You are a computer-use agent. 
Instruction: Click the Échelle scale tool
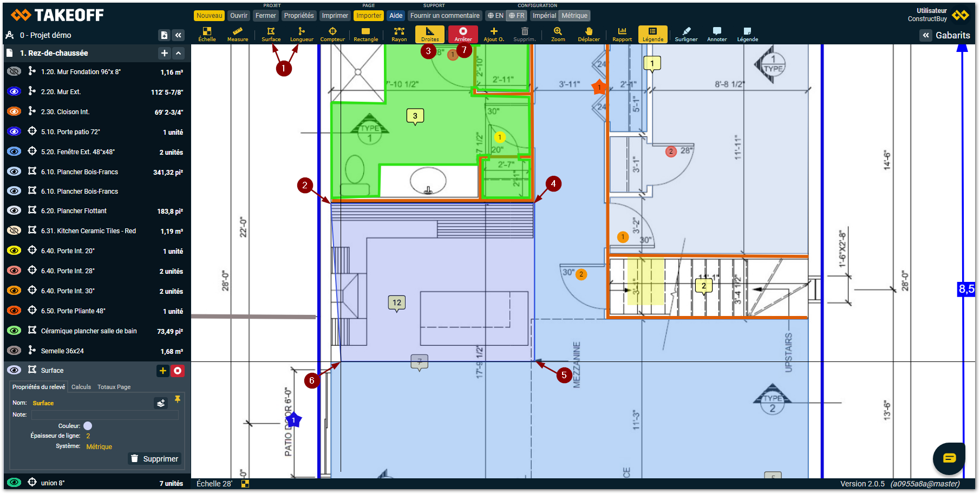[207, 34]
